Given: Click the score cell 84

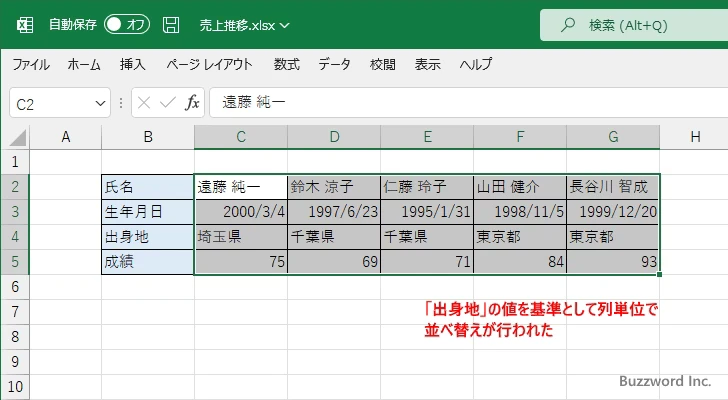Looking at the screenshot, I should click(x=520, y=262).
